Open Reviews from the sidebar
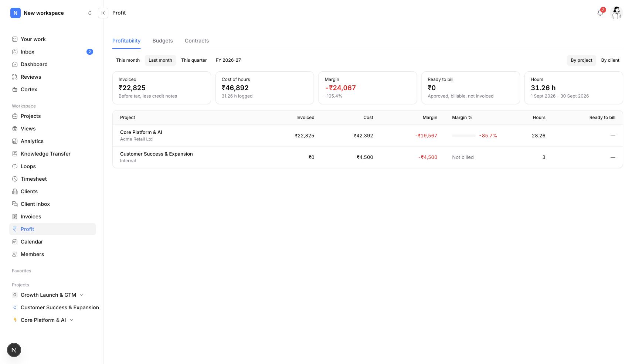The height and width of the screenshot is (364, 632). click(52, 77)
